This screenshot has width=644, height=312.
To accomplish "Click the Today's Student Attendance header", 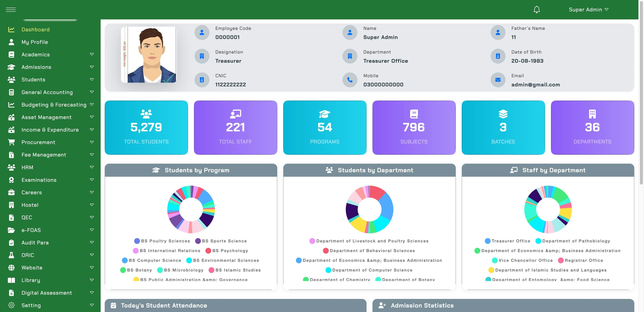I will click(x=236, y=305).
